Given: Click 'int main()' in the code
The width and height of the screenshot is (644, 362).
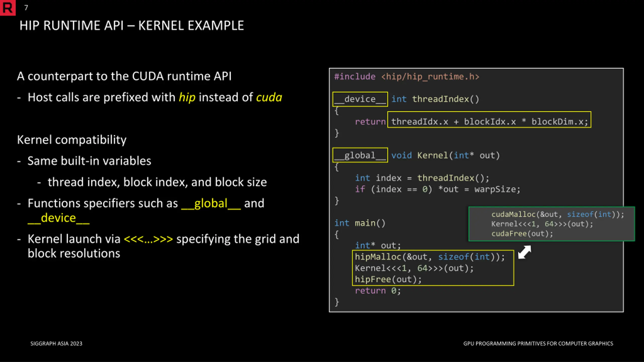Looking at the screenshot, I should point(360,223).
